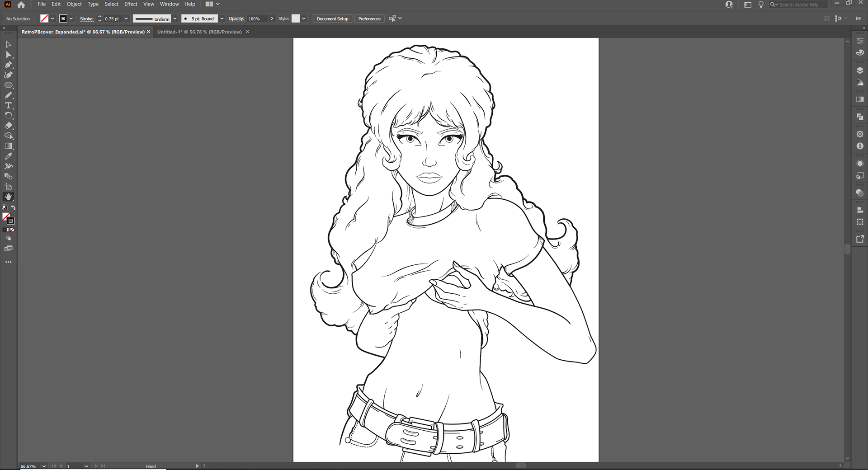Set paint mode to Gradient
Image resolution: width=868 pixels, height=470 pixels.
9,230
